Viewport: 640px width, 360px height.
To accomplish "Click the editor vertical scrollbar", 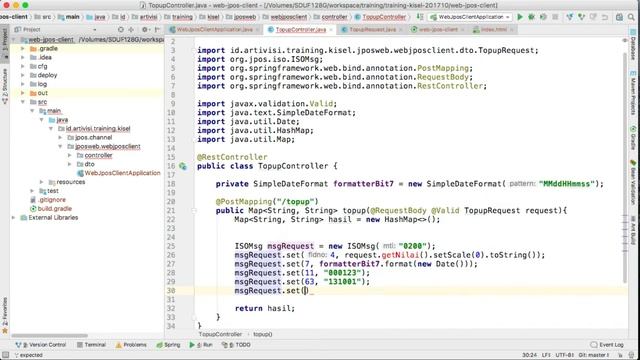I will pyautogui.click(x=625, y=167).
